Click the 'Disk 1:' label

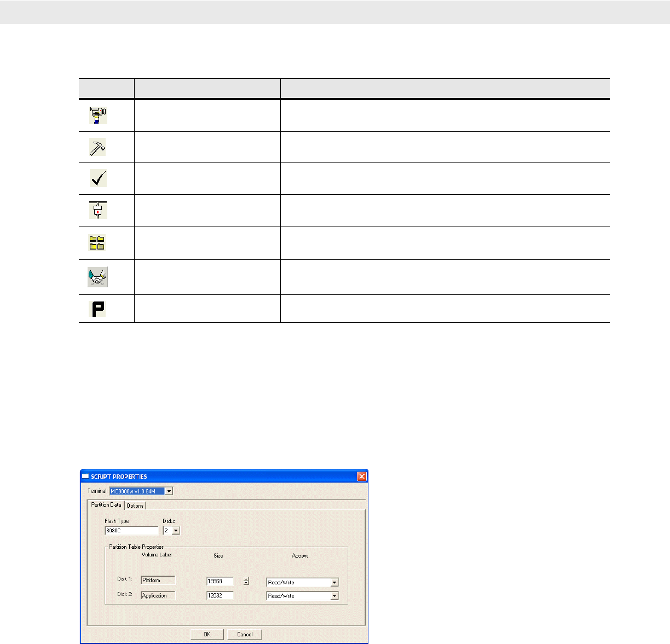[125, 579]
